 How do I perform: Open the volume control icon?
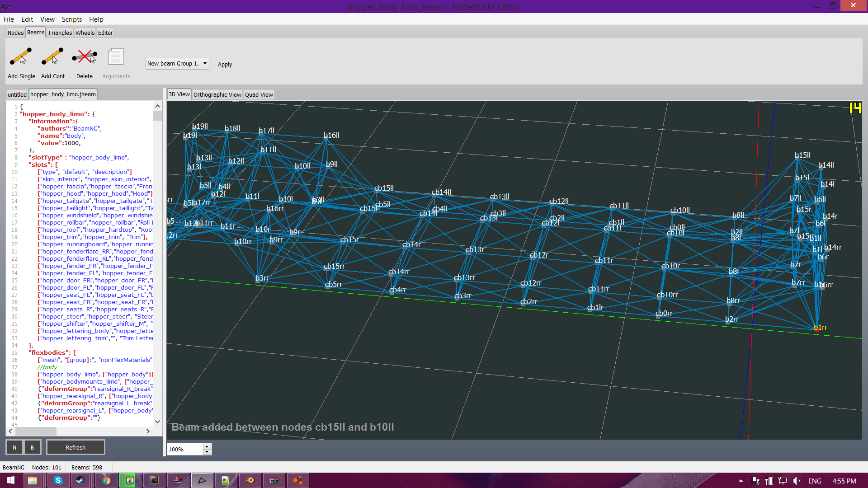[797, 481]
